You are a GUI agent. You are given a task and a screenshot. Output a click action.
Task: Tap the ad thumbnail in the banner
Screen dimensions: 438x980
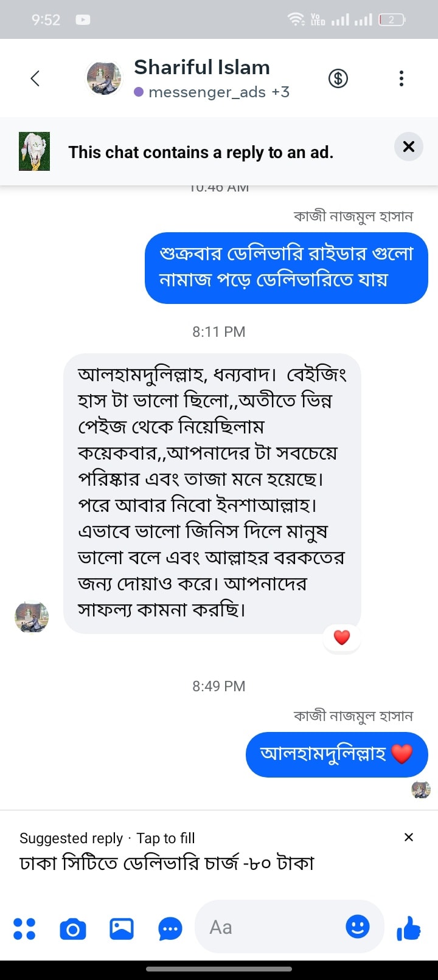tap(35, 151)
